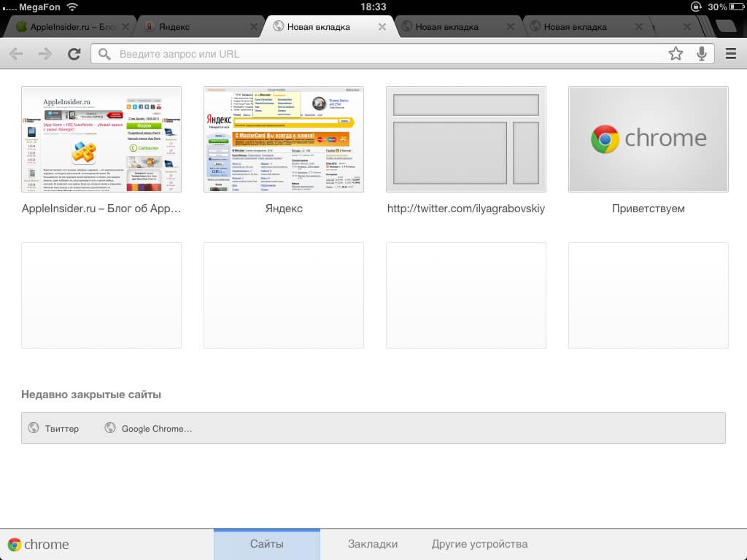
Task: Close the active Новая вкладка tab
Action: coord(382,27)
